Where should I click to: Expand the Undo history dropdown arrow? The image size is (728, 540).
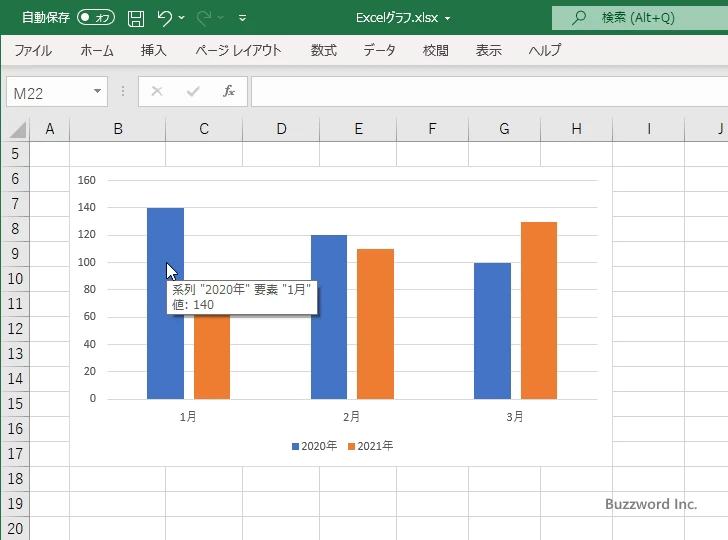(x=182, y=18)
